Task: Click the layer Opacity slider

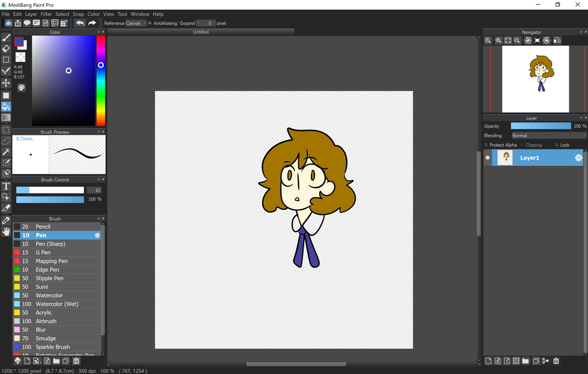Action: [x=541, y=126]
